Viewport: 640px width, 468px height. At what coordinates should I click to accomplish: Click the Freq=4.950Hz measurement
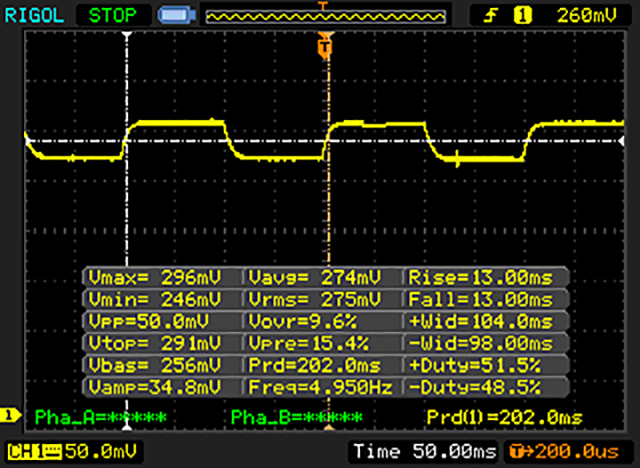point(321,387)
